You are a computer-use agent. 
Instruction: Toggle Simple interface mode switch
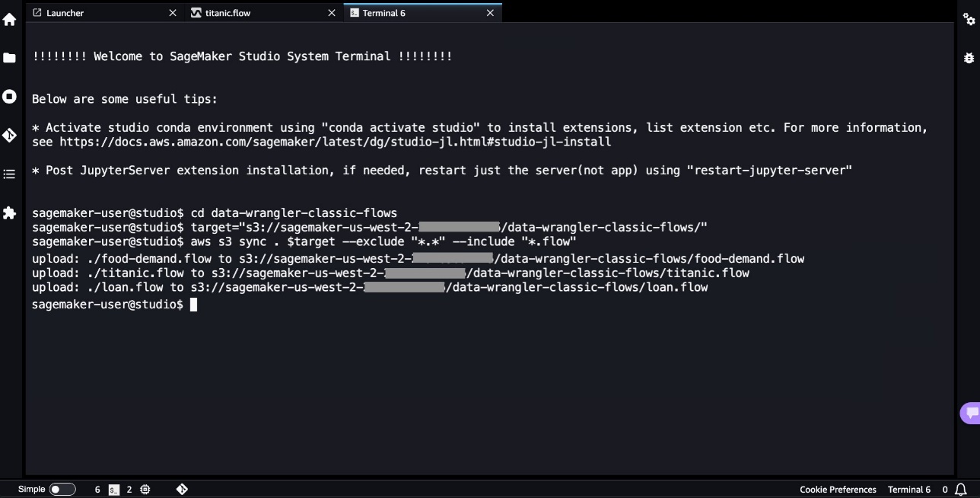click(x=62, y=490)
